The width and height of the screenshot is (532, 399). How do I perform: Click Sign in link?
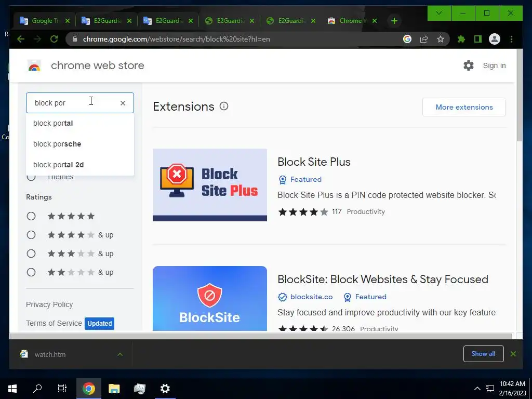click(x=494, y=65)
